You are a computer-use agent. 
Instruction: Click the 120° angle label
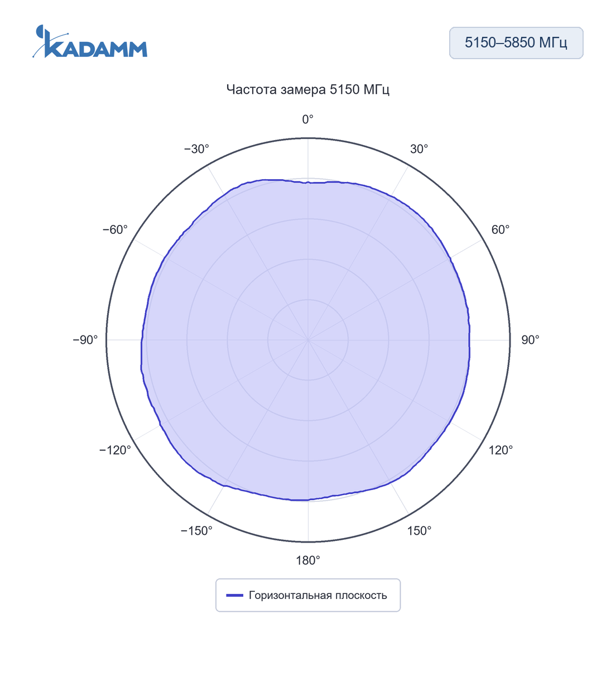(501, 450)
